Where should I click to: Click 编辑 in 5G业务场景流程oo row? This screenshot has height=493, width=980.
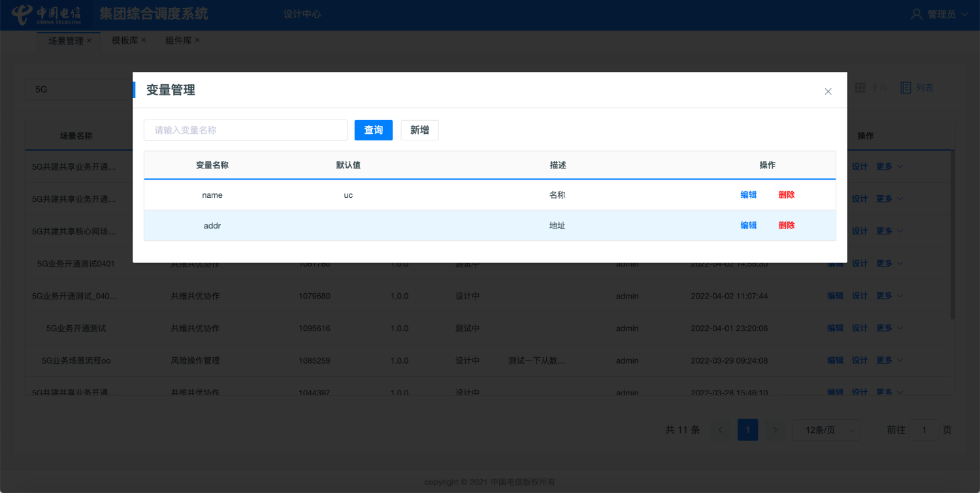coord(836,360)
